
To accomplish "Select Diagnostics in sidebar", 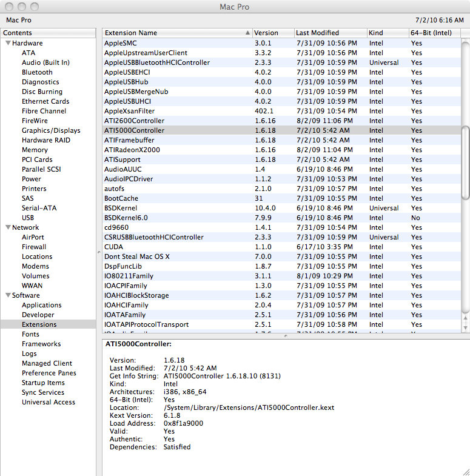I will click(x=41, y=82).
